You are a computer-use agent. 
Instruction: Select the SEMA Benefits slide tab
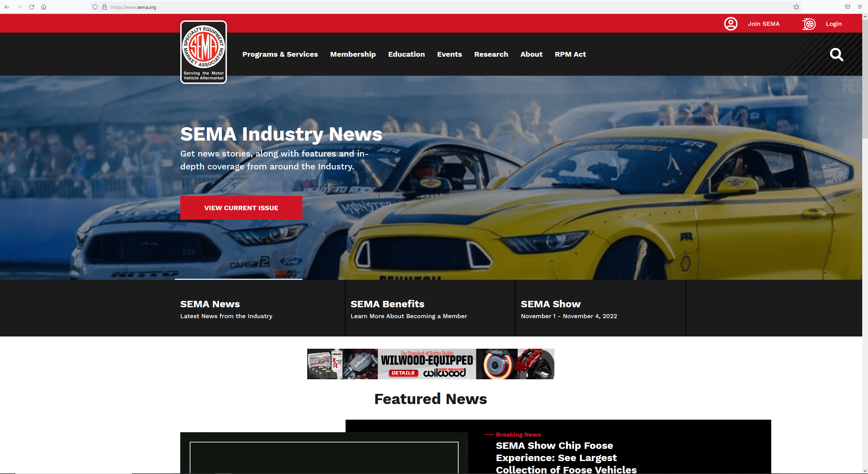click(x=430, y=308)
